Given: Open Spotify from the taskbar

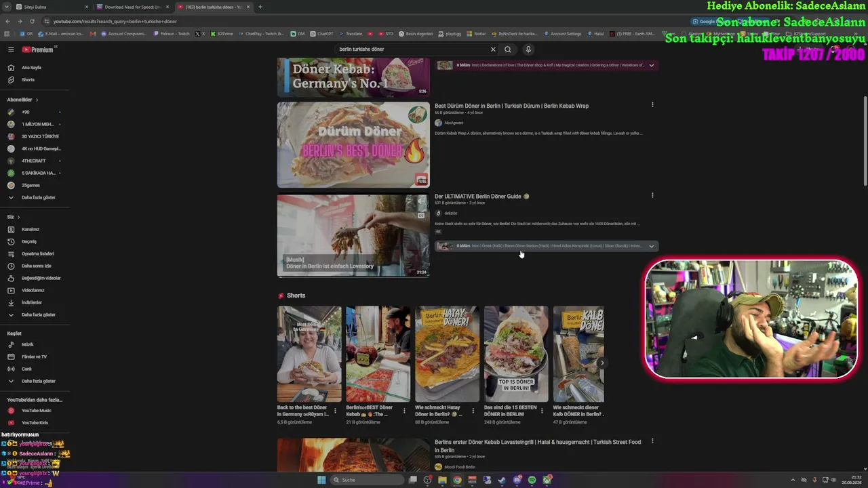Looking at the screenshot, I should coord(532,480).
